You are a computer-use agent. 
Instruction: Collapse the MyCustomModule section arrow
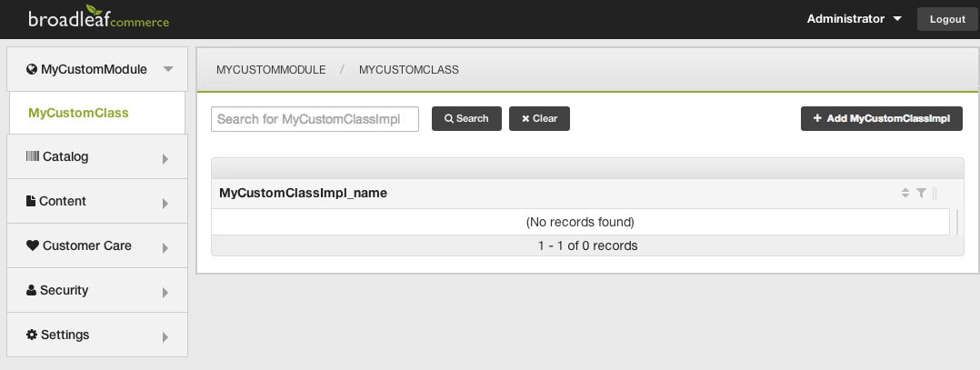pyautogui.click(x=167, y=69)
